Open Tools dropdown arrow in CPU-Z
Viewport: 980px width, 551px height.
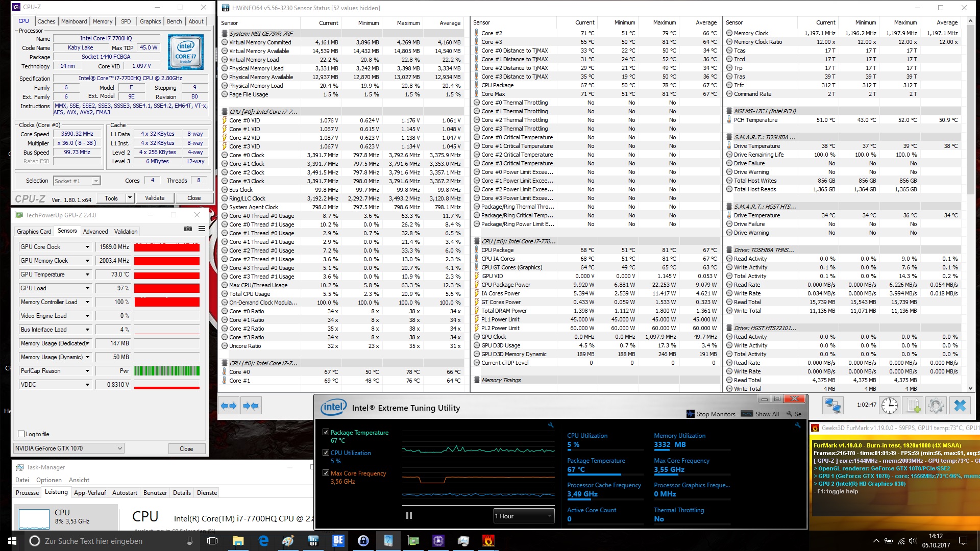pos(130,198)
